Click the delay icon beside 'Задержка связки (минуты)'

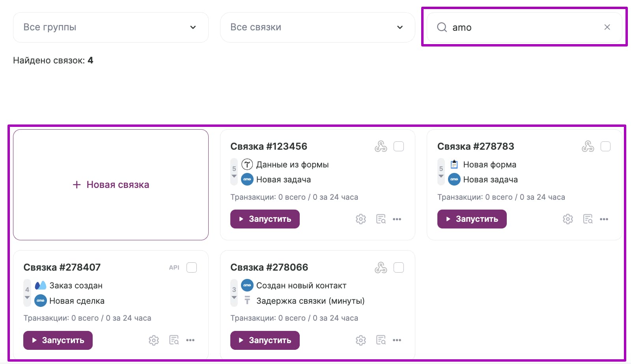point(247,301)
